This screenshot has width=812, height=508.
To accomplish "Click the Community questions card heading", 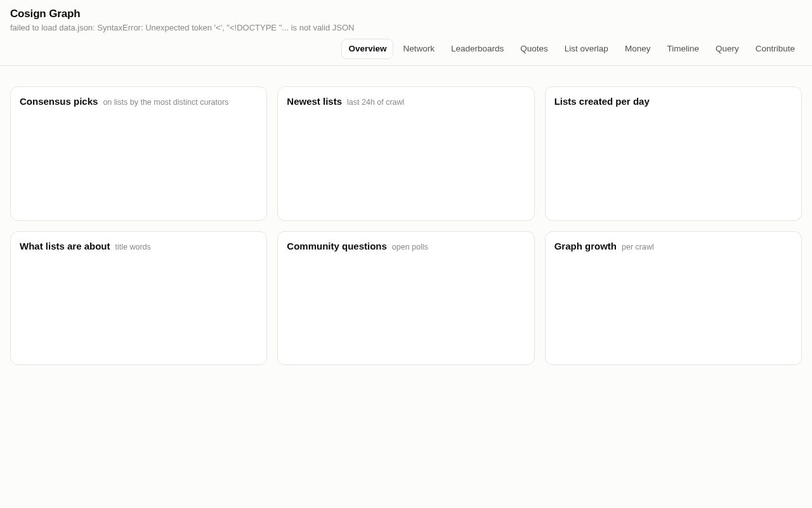I will [x=337, y=246].
